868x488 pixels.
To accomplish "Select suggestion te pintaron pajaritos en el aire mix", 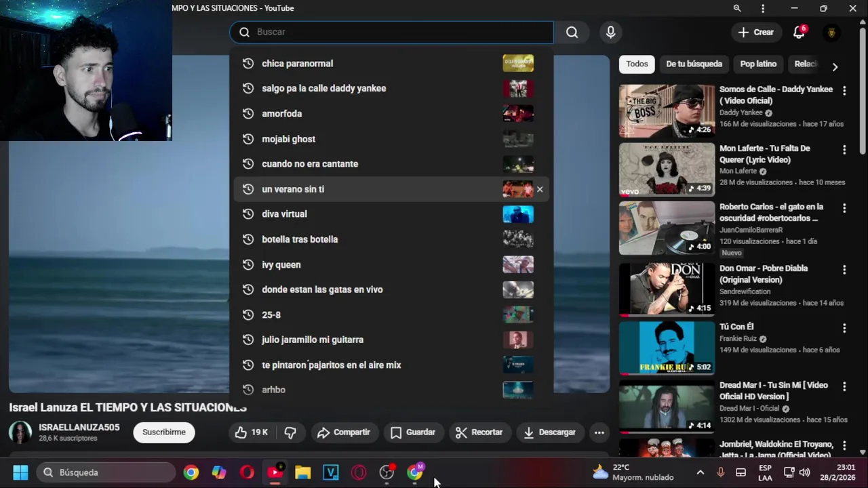I will (x=391, y=365).
